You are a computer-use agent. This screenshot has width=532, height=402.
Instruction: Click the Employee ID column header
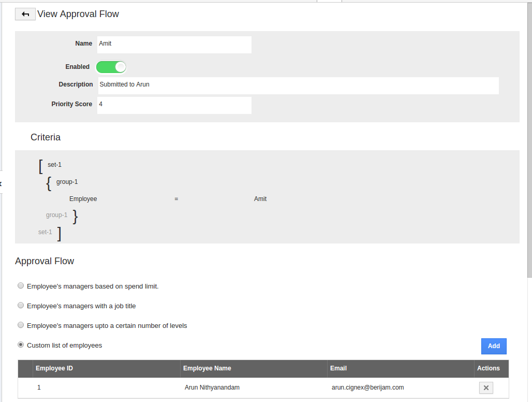(54, 368)
